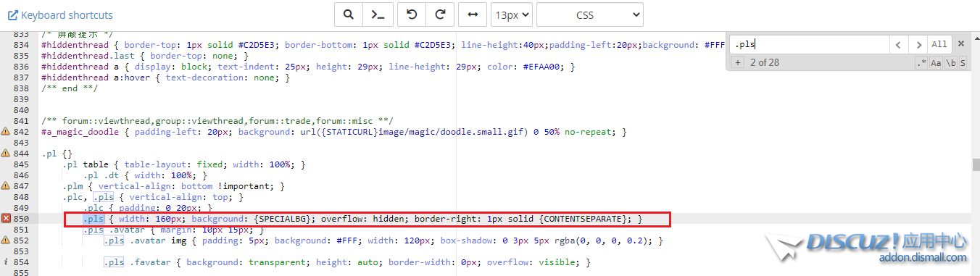This screenshot has width=980, height=276.
Task: Go to previous search match
Action: (899, 44)
